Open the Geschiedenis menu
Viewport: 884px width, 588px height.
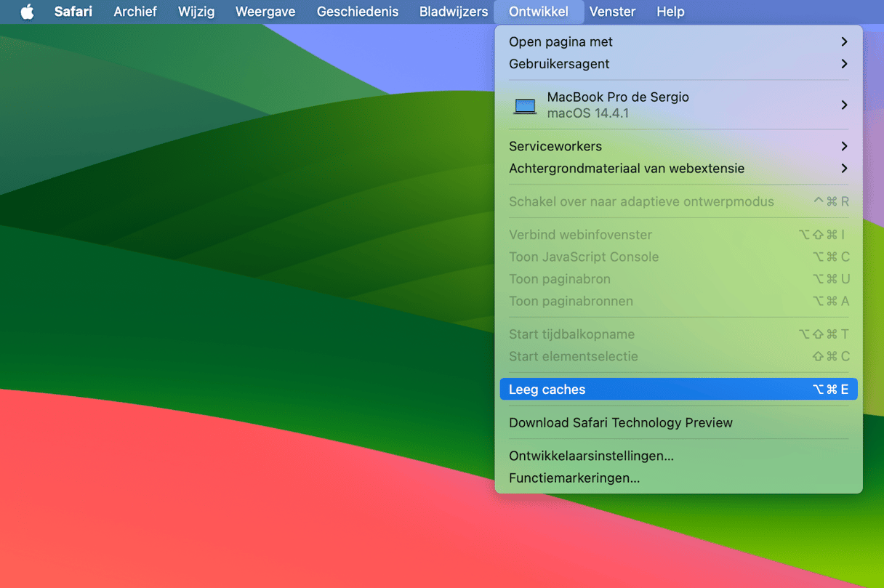[x=358, y=12]
